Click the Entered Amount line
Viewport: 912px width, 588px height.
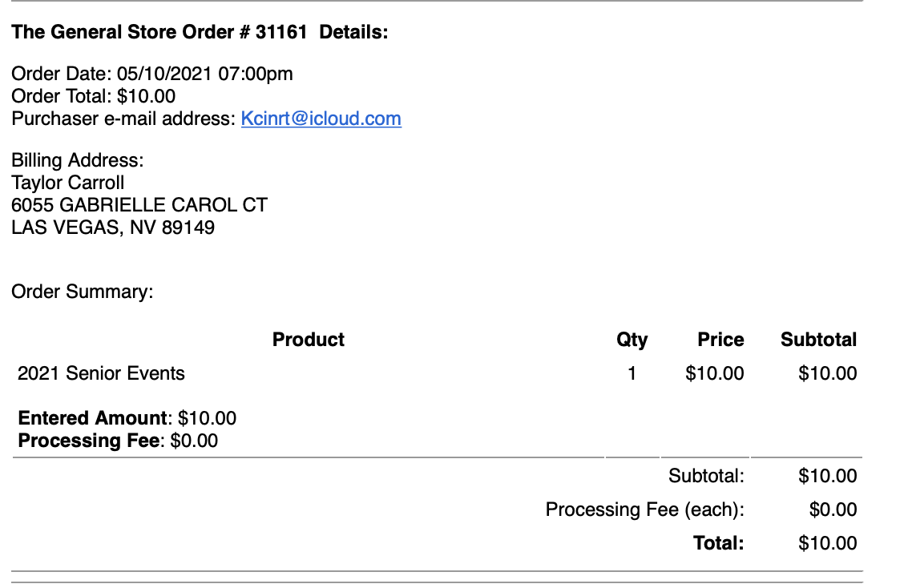[x=127, y=418]
